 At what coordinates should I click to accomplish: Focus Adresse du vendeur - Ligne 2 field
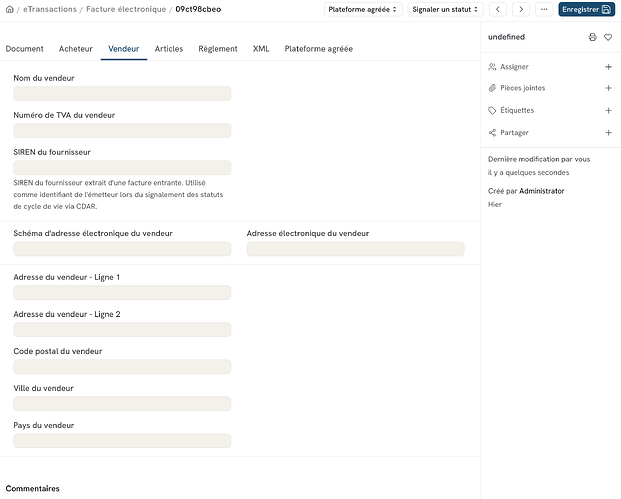click(x=122, y=329)
